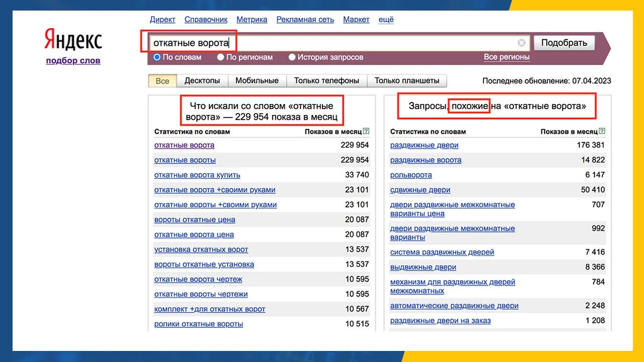The height and width of the screenshot is (362, 644).
Task: Open the раздвижные двери на заказ link
Action: [440, 321]
